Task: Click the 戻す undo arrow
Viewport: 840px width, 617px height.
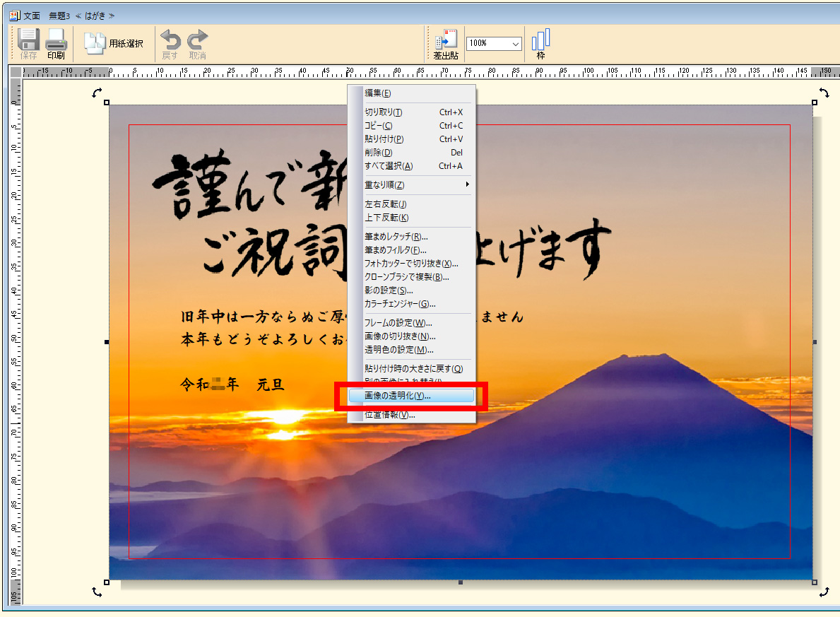Action: [170, 44]
